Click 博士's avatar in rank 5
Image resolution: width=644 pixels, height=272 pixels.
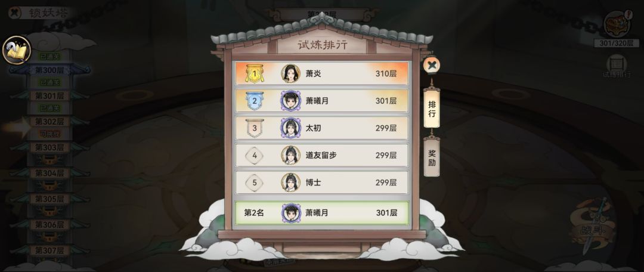(291, 182)
